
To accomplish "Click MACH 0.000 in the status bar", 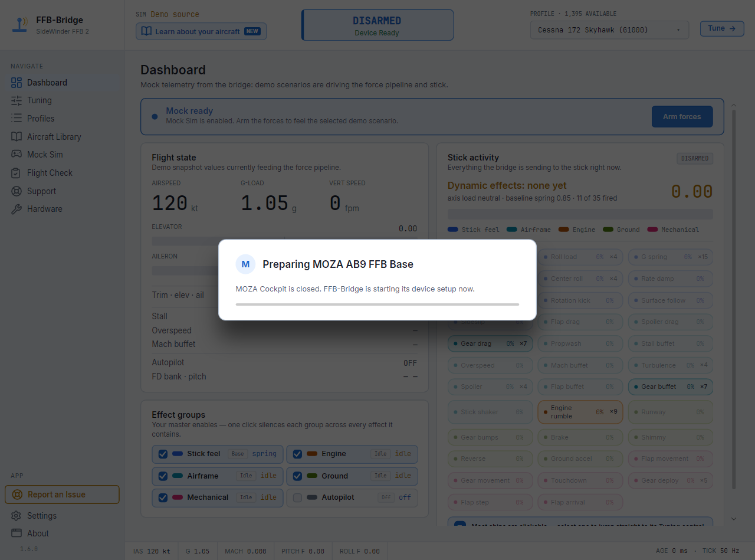I will 245,551.
